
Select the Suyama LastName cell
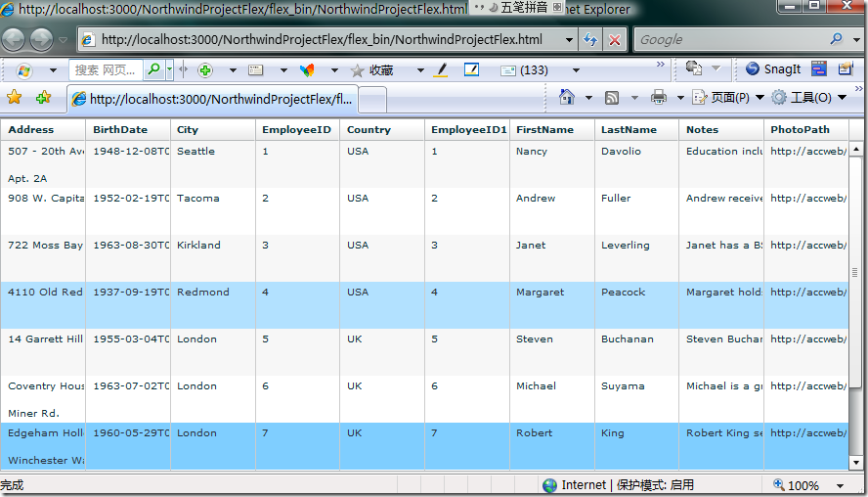pyautogui.click(x=636, y=399)
